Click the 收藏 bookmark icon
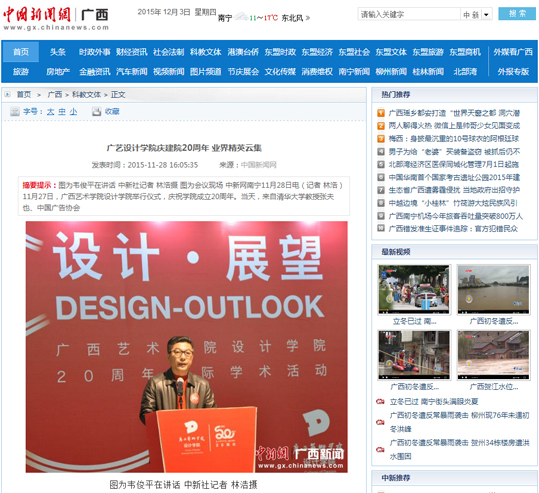 (x=97, y=111)
